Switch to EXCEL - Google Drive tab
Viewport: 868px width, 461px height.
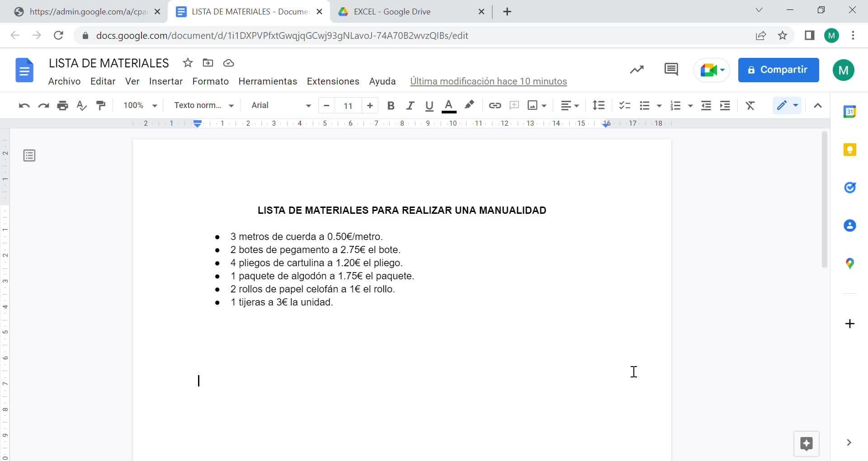coord(392,12)
